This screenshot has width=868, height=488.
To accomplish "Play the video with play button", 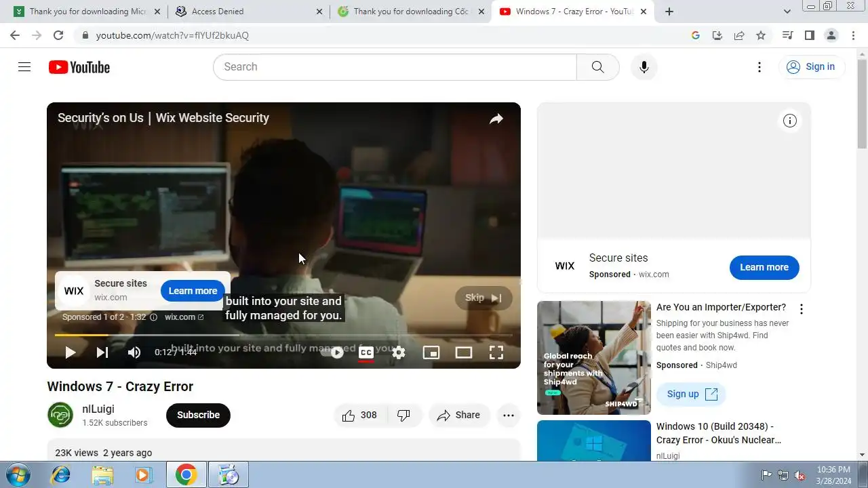I will (x=70, y=352).
